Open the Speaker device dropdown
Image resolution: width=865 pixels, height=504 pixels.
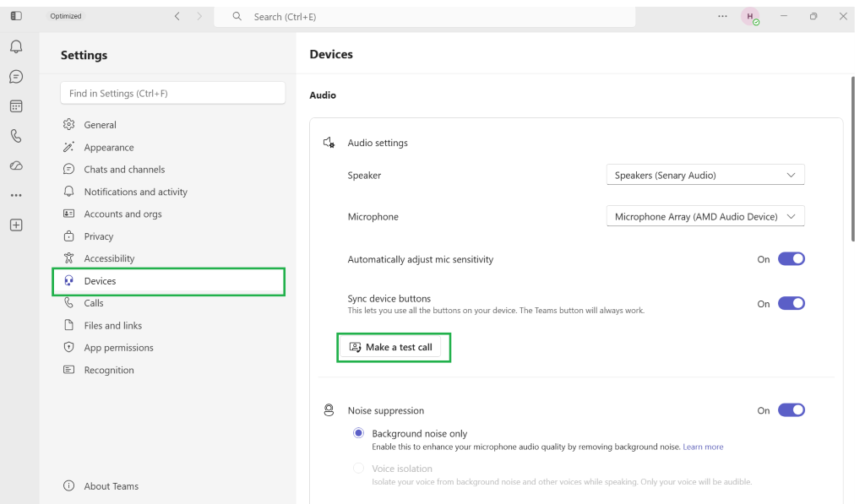coord(705,176)
